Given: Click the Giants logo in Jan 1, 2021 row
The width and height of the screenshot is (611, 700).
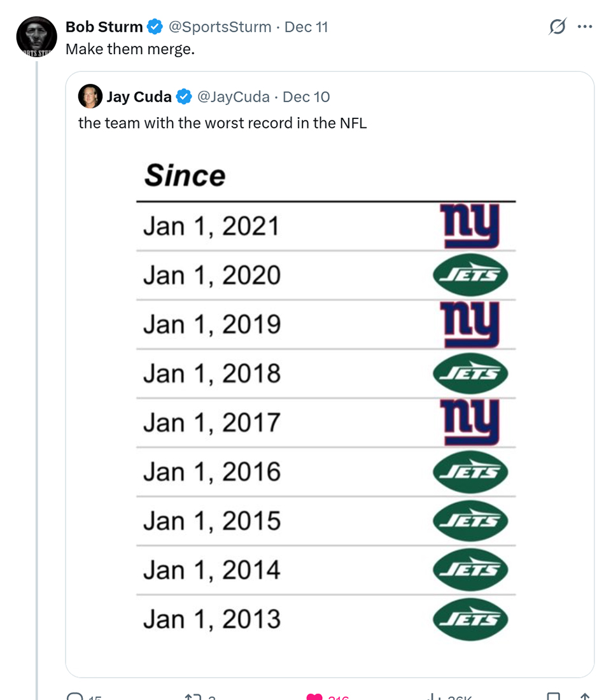Looking at the screenshot, I should point(470,226).
